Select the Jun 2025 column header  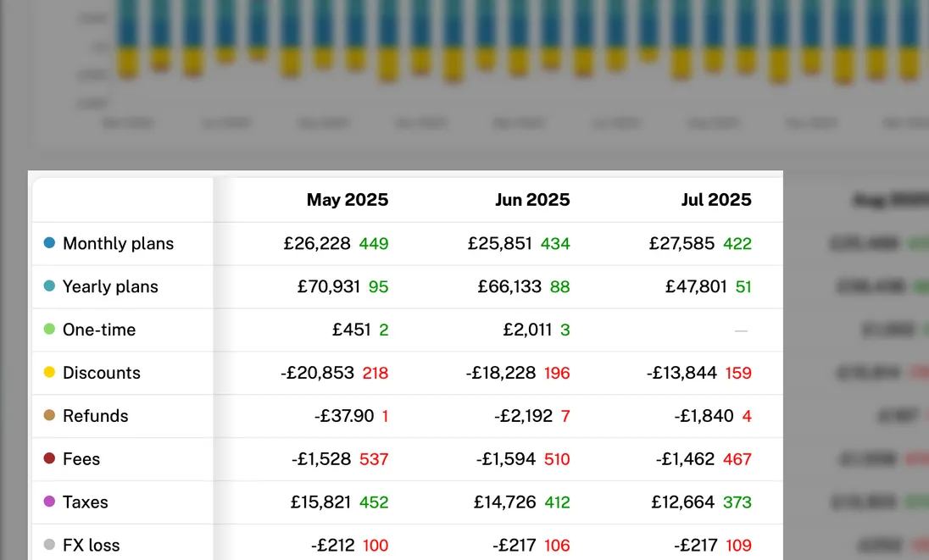(532, 200)
